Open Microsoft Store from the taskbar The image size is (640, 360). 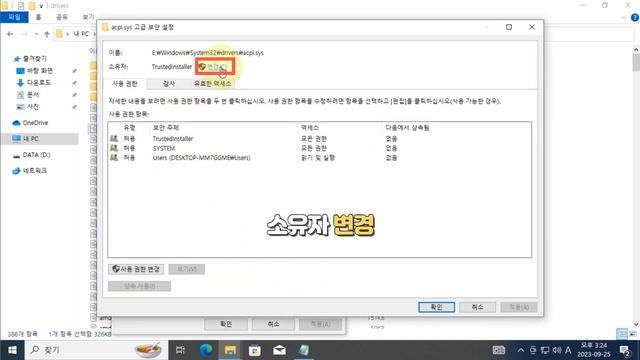(255, 350)
